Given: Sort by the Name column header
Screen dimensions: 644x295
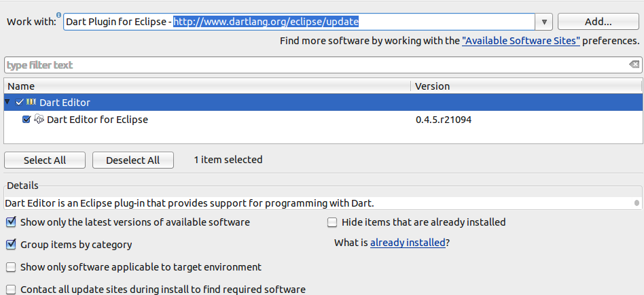Looking at the screenshot, I should point(207,86).
